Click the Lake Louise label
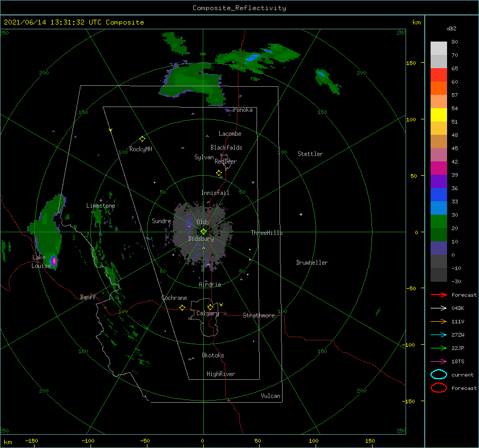This screenshot has width=479, height=448. tap(41, 262)
